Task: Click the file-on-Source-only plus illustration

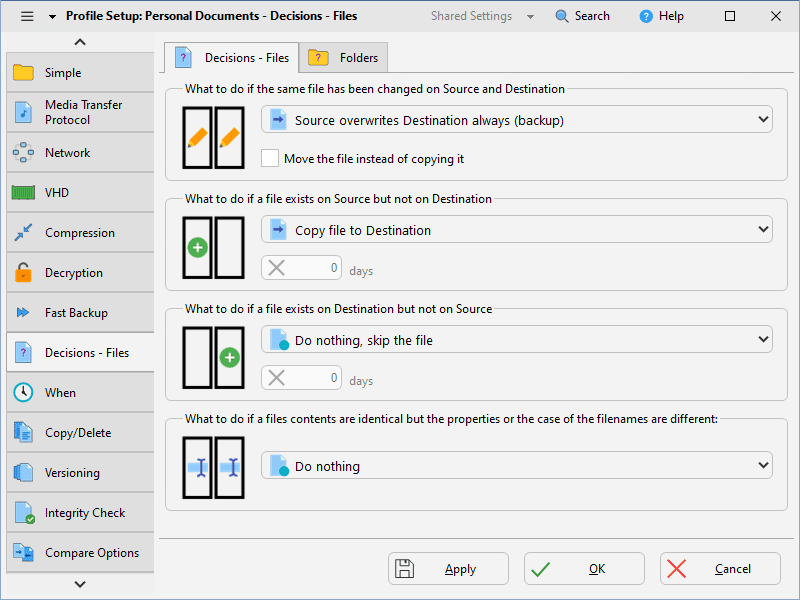Action: (x=213, y=247)
